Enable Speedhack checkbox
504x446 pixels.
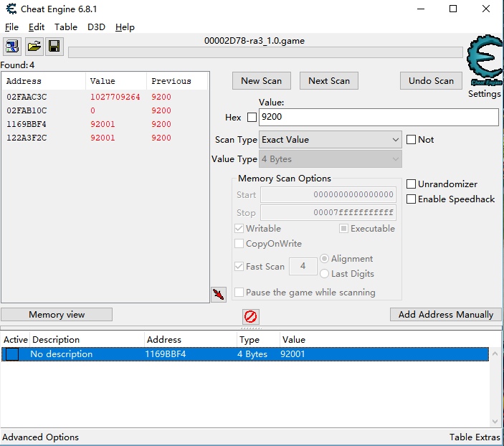(x=411, y=199)
